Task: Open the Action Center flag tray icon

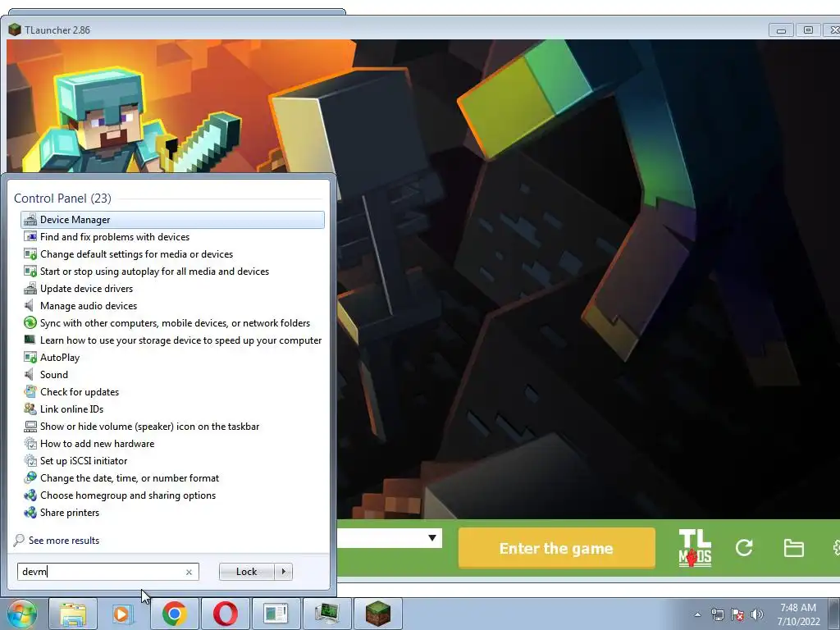Action: (x=737, y=614)
